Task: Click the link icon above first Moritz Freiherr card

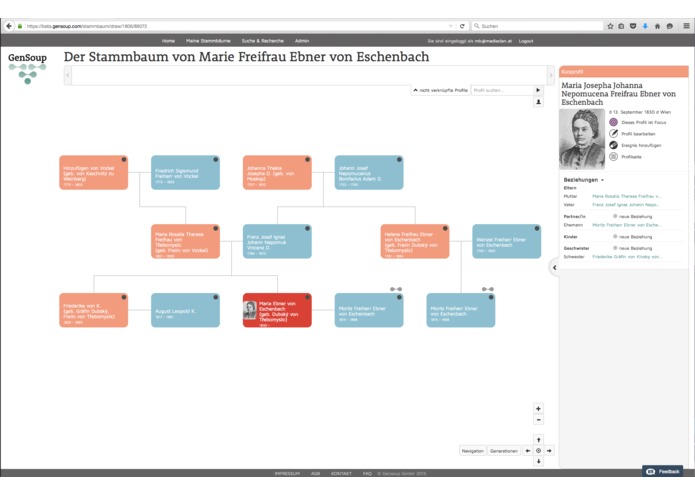Action: point(396,289)
